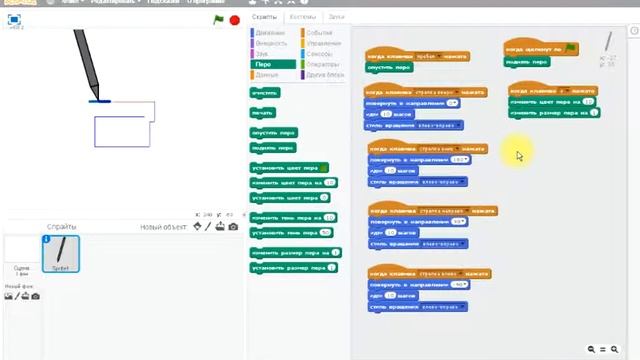Switch to the Костюмы tab
Viewport: 640px width, 360px height.
(x=303, y=17)
